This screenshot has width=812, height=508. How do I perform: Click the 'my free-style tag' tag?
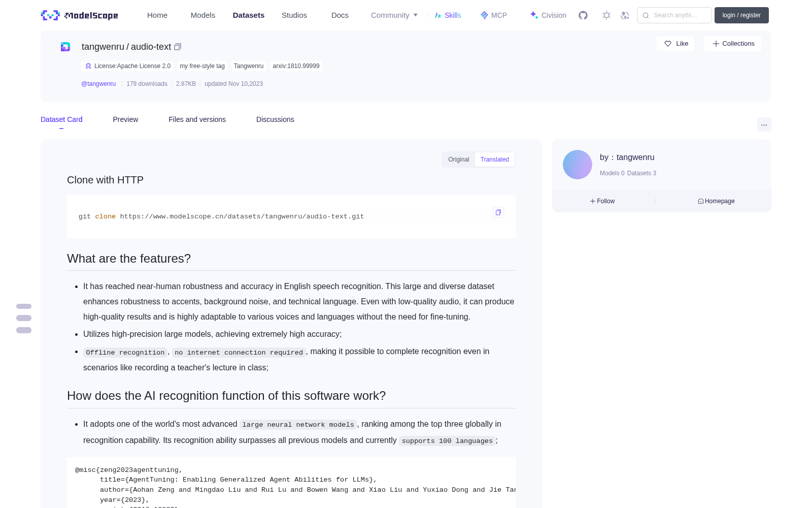click(x=202, y=66)
